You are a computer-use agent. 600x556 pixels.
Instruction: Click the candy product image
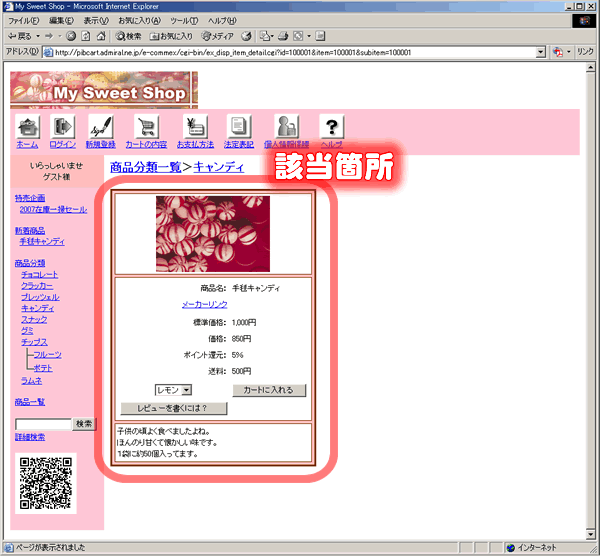pos(213,233)
